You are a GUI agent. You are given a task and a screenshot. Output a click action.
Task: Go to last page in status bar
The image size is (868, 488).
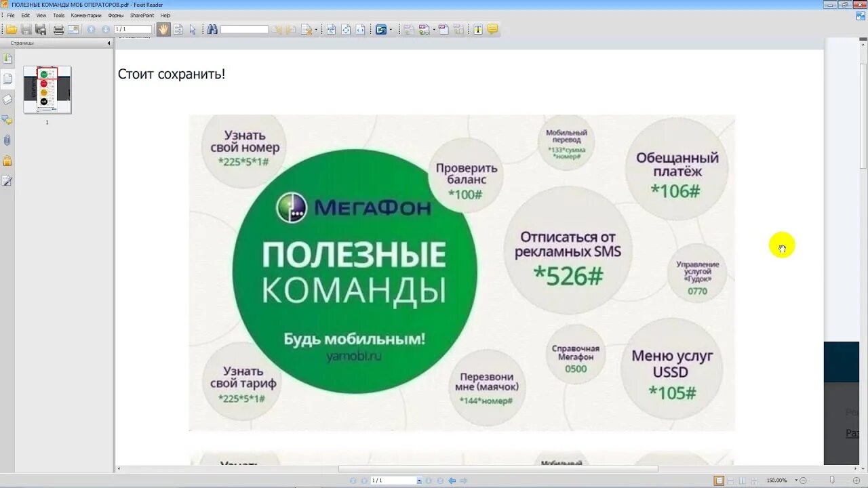pyautogui.click(x=440, y=481)
